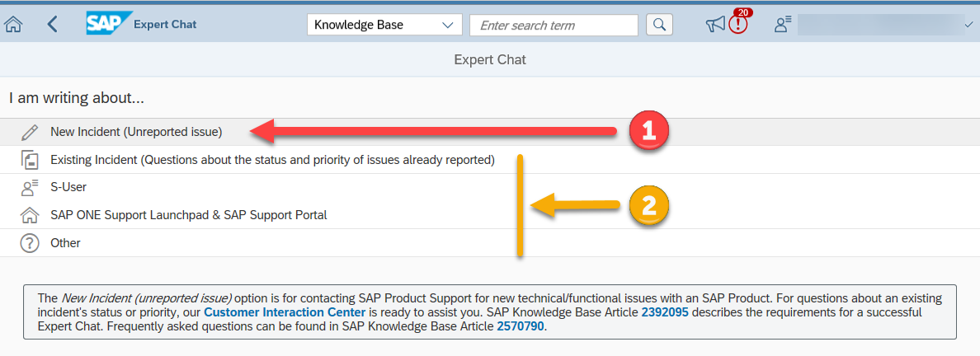Open the Knowledge Base dropdown

coord(384,25)
